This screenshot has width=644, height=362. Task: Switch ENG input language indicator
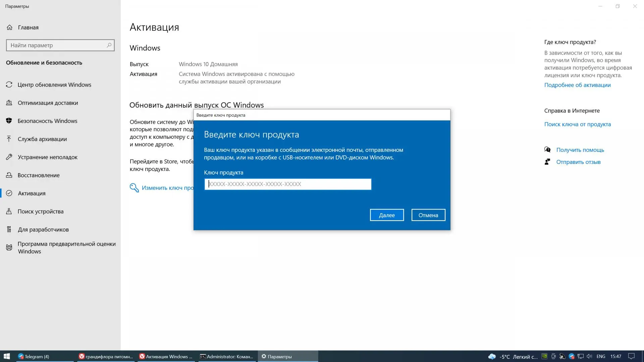point(601,356)
